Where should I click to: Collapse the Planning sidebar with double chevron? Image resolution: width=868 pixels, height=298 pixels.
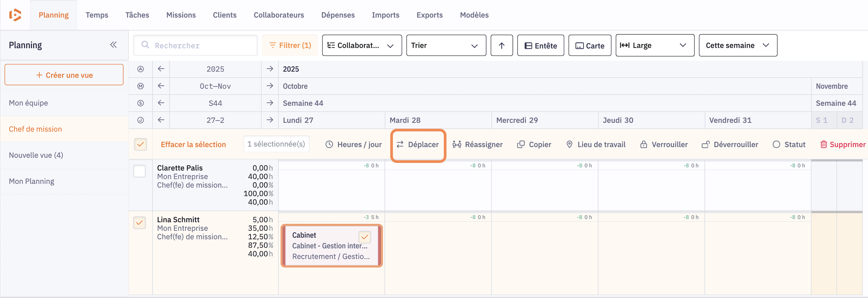(x=113, y=45)
